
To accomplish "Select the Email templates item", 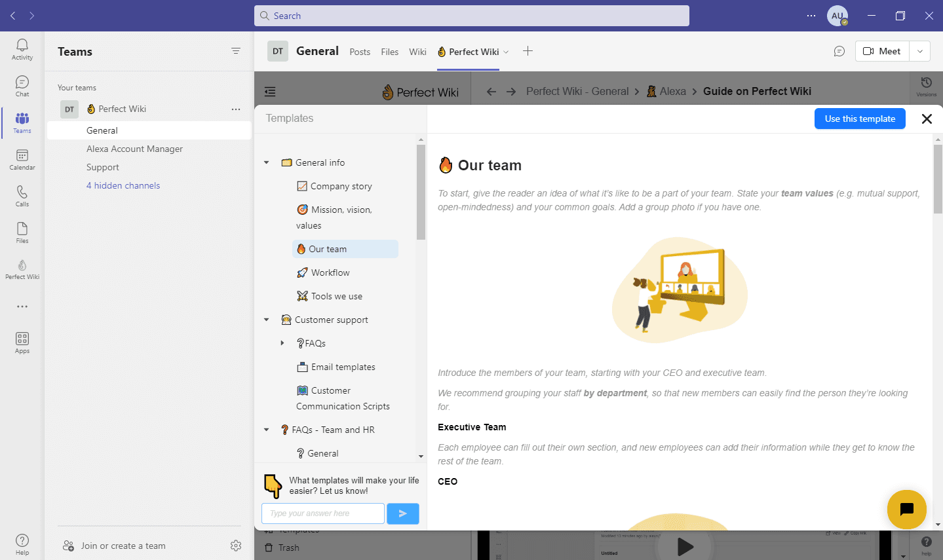I will (x=336, y=367).
